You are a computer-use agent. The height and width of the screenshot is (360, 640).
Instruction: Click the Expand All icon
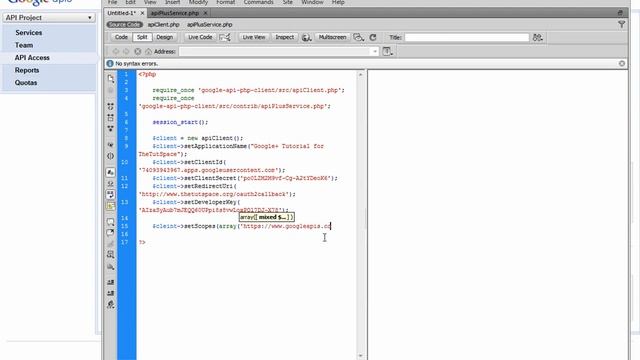coord(111,129)
